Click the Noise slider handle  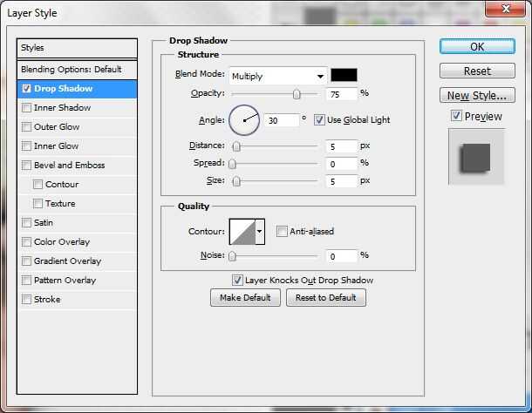pos(232,256)
